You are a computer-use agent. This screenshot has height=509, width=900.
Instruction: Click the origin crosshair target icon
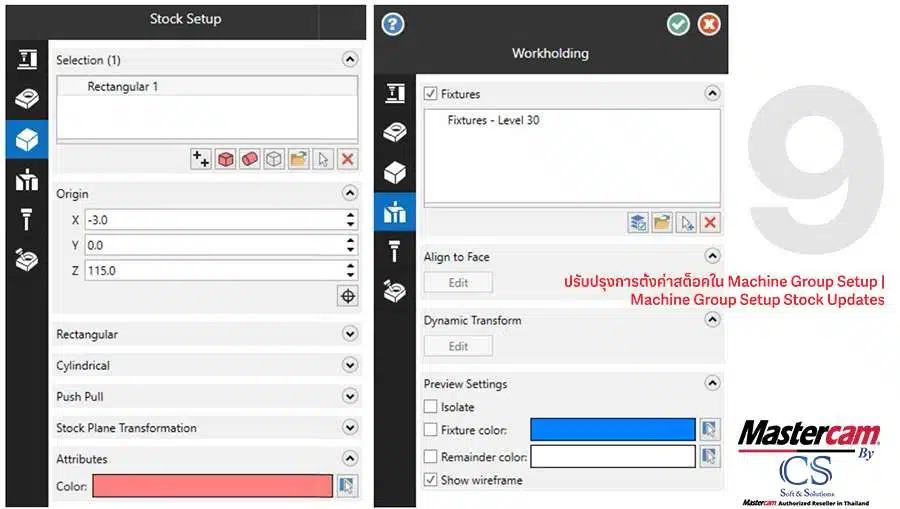click(x=348, y=296)
